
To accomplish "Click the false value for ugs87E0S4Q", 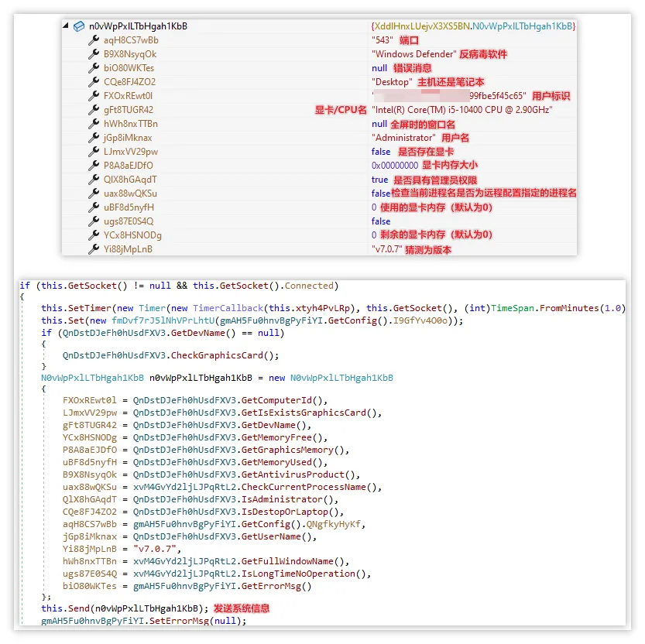I will [x=380, y=221].
